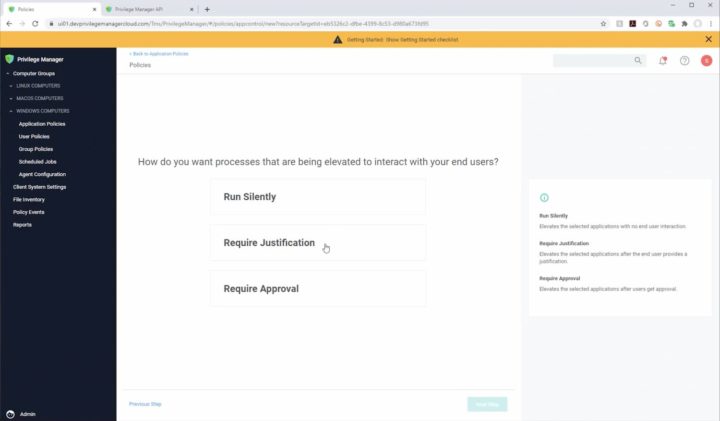Switch to the Privilege Manager API tab

coord(150,9)
